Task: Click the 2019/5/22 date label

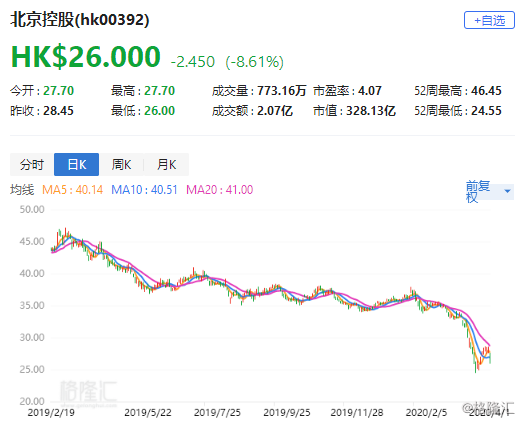Action: pos(148,413)
